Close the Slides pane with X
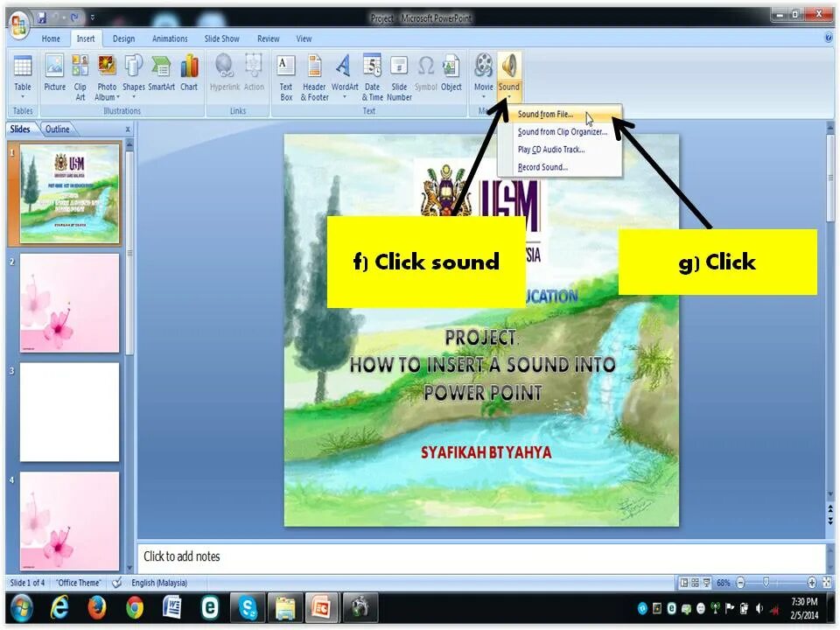This screenshot has width=840, height=630. [x=128, y=129]
